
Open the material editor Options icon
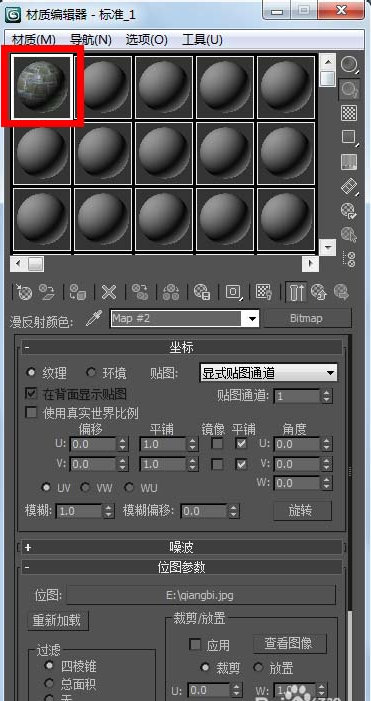coord(349,210)
